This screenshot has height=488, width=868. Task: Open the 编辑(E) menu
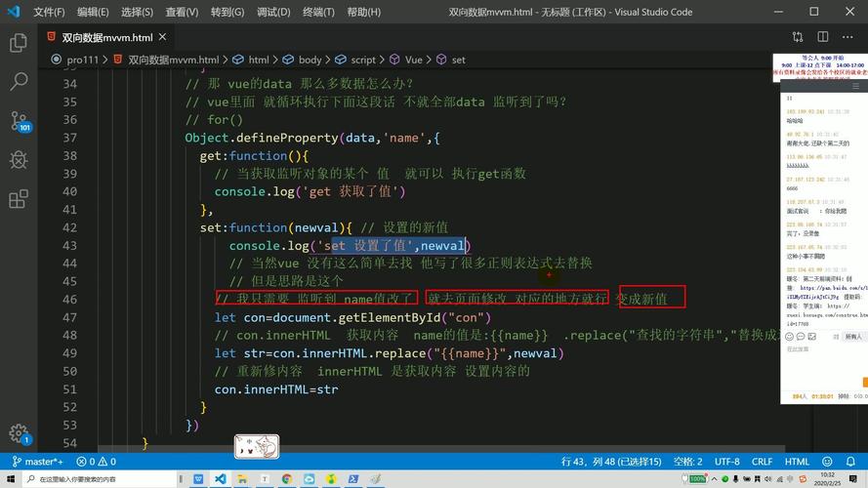(93, 12)
